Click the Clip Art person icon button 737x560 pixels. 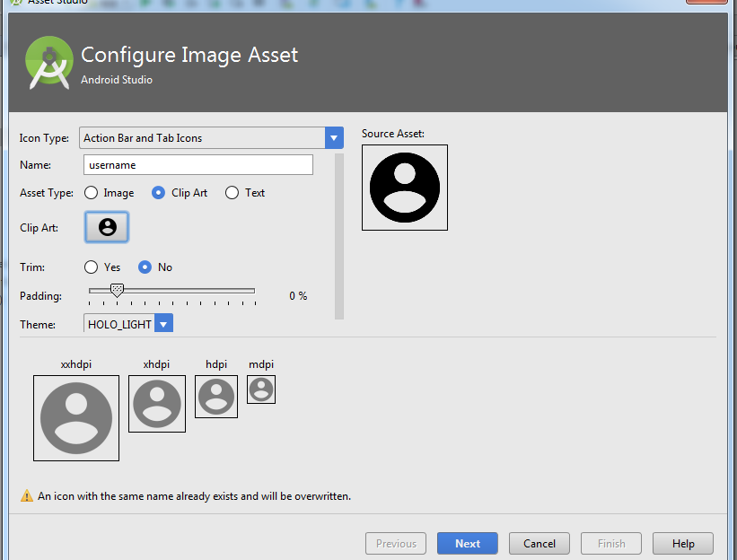(x=107, y=228)
